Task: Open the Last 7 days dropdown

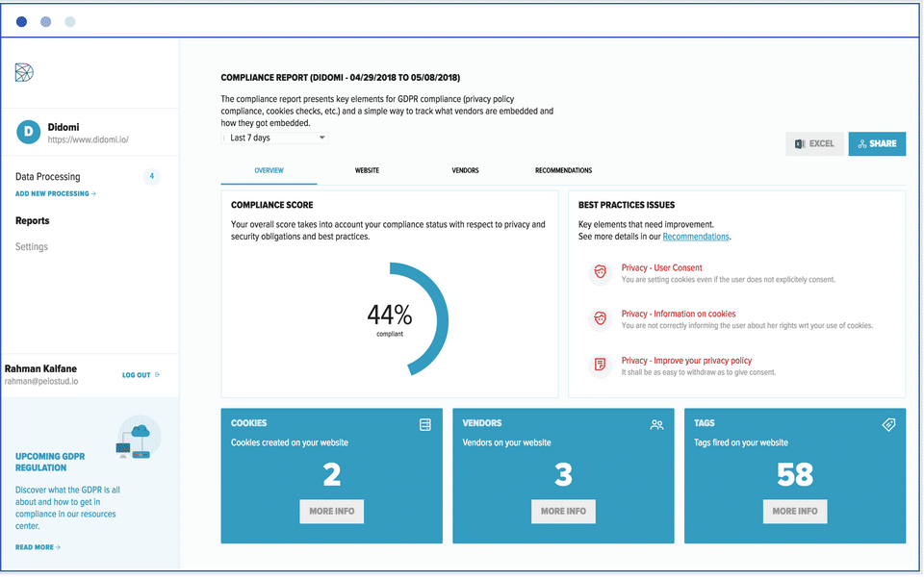Action: (274, 138)
